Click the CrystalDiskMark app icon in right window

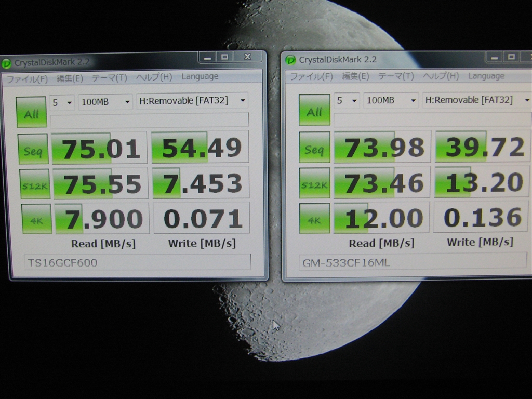[x=290, y=60]
